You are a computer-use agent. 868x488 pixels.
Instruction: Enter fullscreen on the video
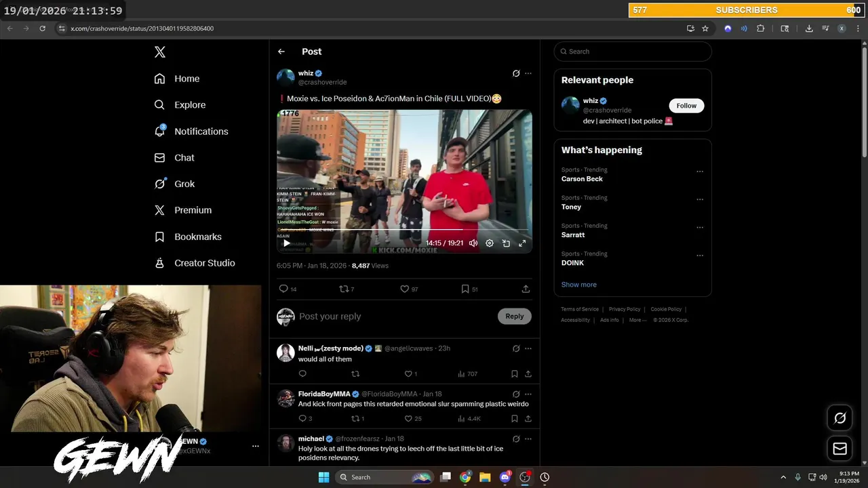522,243
